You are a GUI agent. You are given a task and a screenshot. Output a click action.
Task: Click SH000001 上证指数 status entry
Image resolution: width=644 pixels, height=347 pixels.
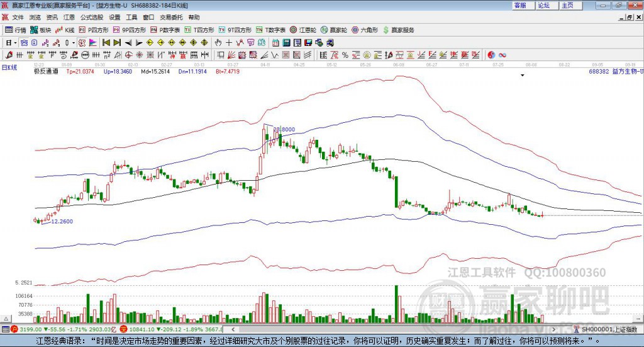pyautogui.click(x=606, y=329)
